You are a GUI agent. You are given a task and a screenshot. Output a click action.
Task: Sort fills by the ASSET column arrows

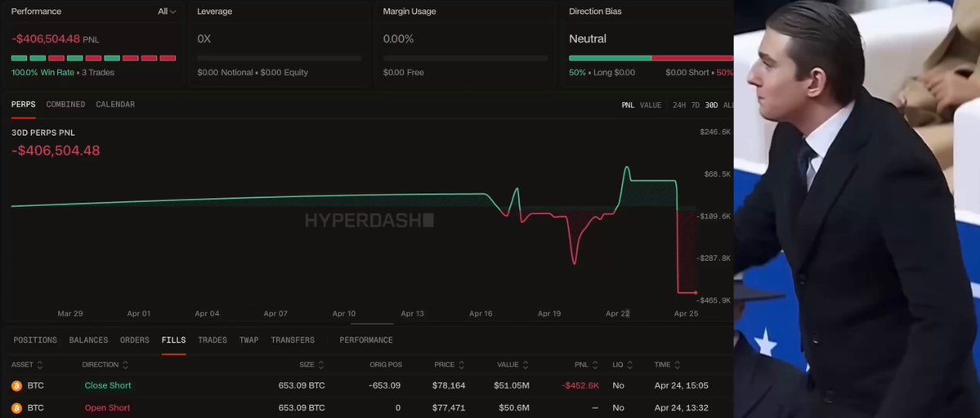point(40,365)
